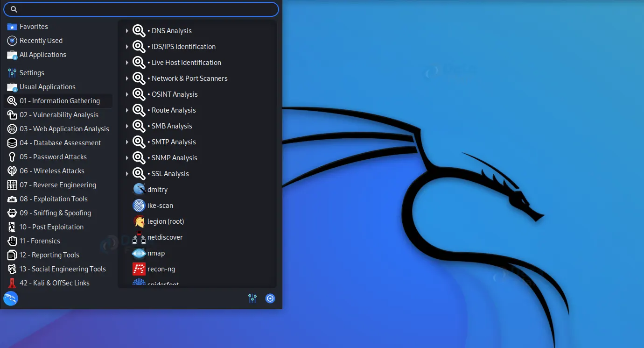The width and height of the screenshot is (644, 348).
Task: Open the Settings category
Action: click(x=58, y=73)
